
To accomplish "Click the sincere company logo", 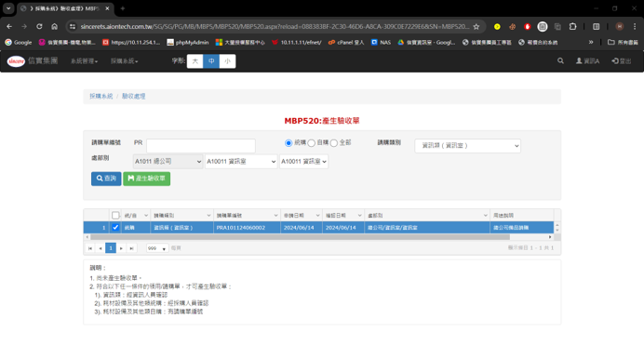I will tap(16, 61).
